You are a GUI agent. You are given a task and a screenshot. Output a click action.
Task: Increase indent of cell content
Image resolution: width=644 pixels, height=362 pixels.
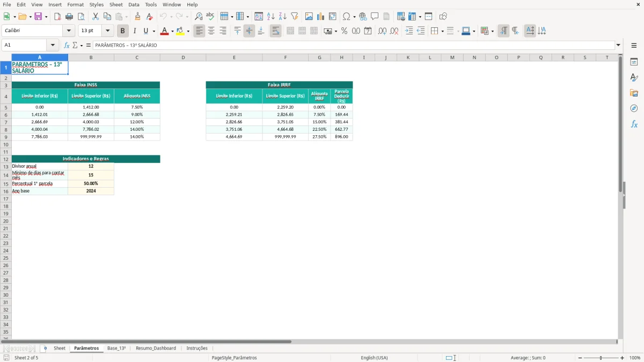(x=409, y=31)
